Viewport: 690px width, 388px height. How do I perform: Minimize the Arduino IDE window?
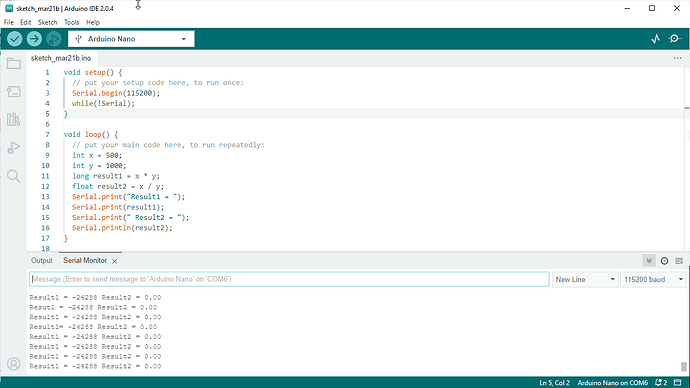tap(628, 8)
